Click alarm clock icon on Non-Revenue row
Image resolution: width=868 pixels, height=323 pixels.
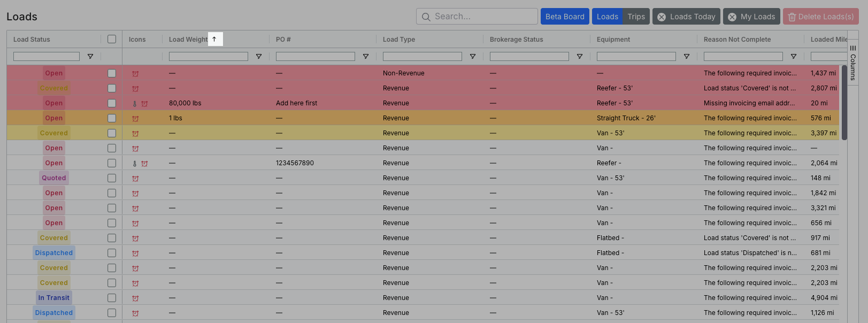(x=135, y=74)
